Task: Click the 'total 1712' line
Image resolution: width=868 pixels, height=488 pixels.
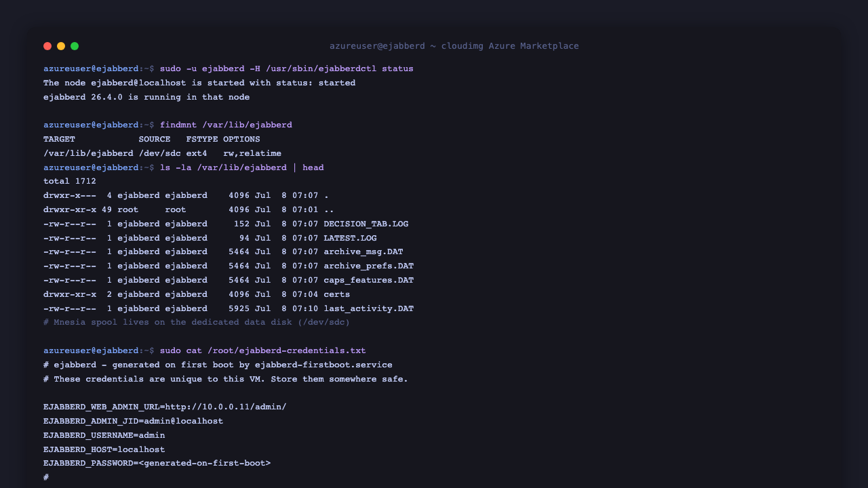Action: (70, 181)
